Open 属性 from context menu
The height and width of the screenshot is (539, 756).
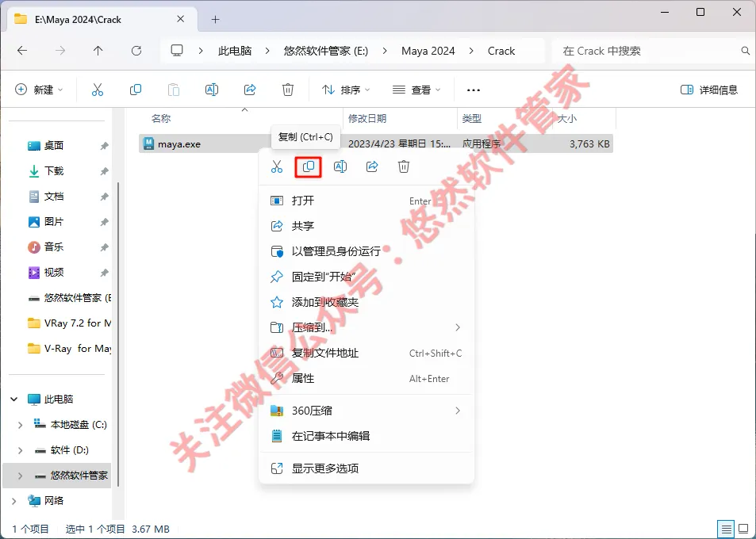[x=366, y=379]
